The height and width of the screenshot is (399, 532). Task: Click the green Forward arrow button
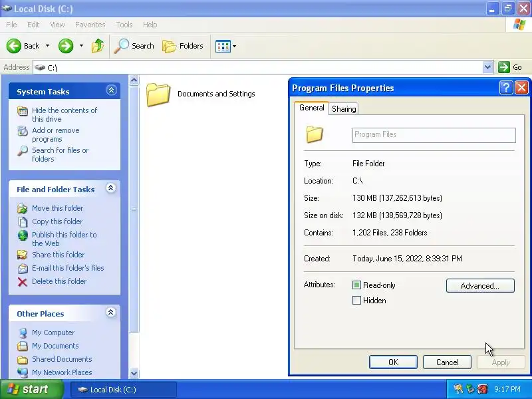[66, 46]
